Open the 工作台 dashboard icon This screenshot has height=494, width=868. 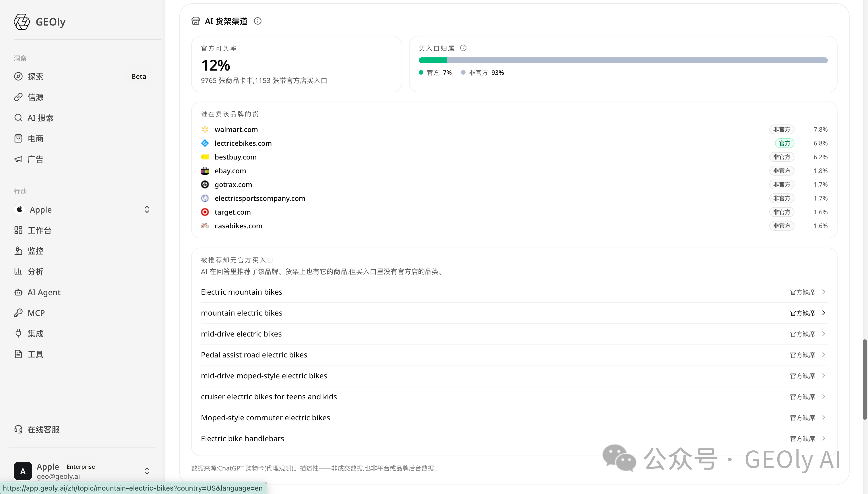pyautogui.click(x=18, y=230)
